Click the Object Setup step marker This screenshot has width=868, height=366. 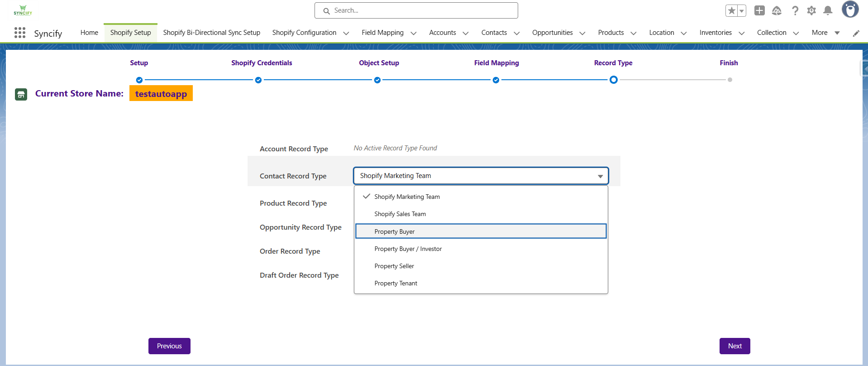tap(377, 80)
